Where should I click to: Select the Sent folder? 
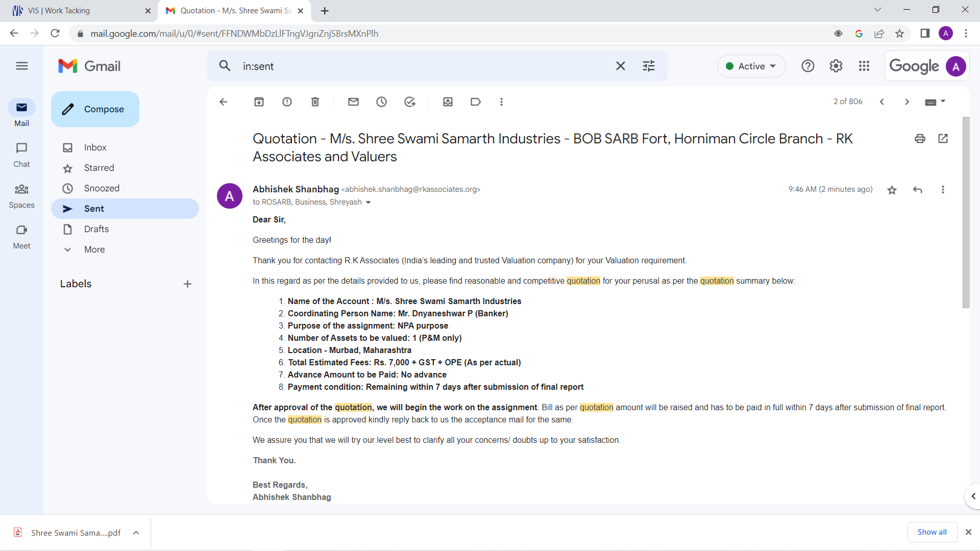click(x=125, y=209)
